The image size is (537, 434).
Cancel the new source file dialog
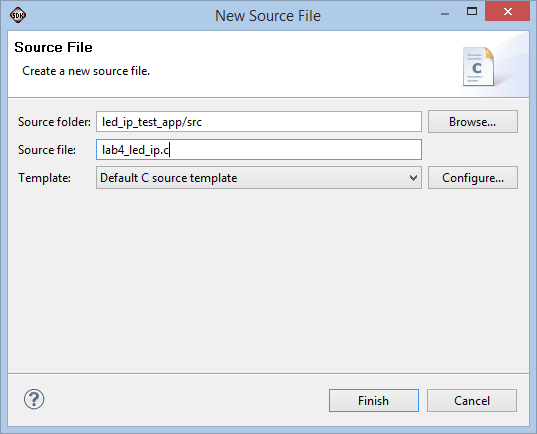pyautogui.click(x=472, y=400)
